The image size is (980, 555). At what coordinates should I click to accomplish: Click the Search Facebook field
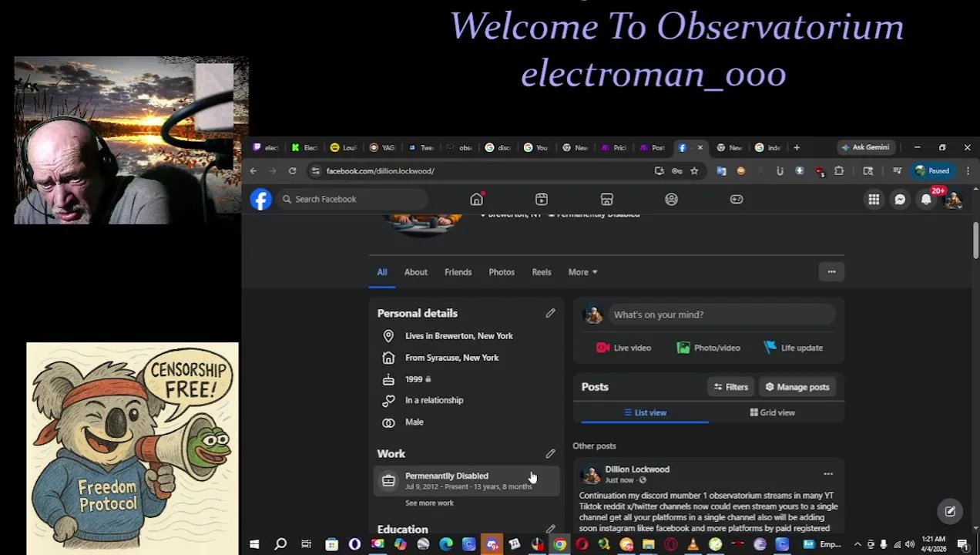point(352,199)
